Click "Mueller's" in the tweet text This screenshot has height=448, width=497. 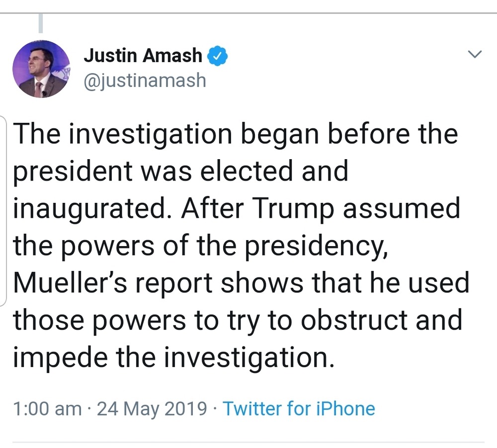click(x=75, y=283)
